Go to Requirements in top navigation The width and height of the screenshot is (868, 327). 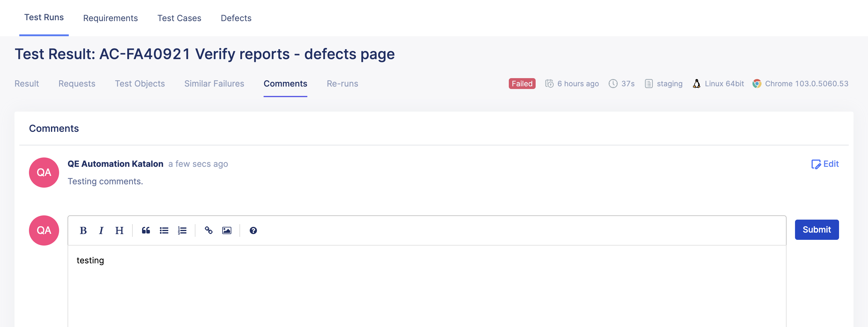[110, 18]
